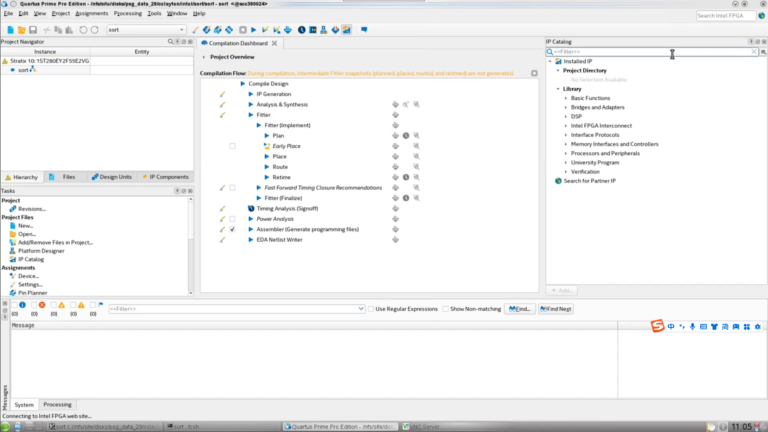768x432 pixels.
Task: Click the Start Compilation play icon in toolbar
Action: point(254,30)
